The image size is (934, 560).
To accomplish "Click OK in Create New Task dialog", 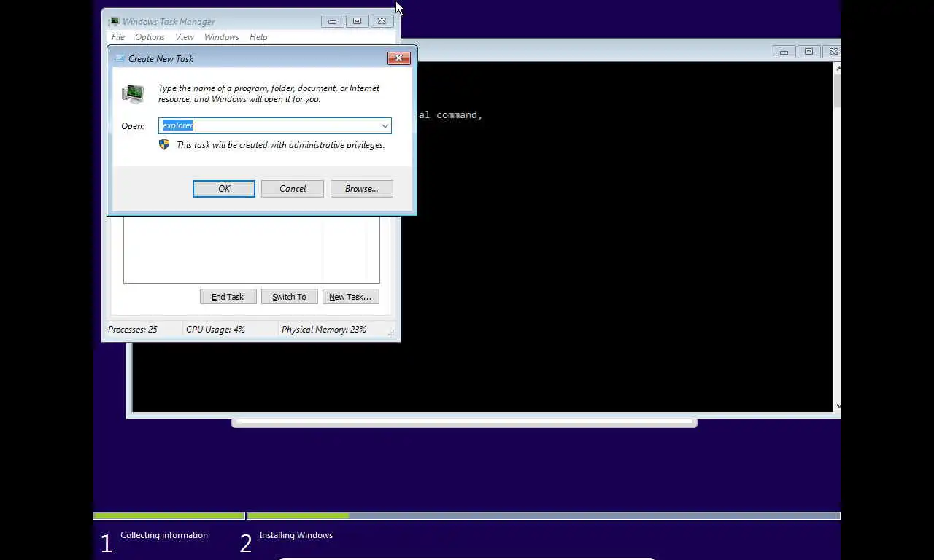I will click(224, 189).
